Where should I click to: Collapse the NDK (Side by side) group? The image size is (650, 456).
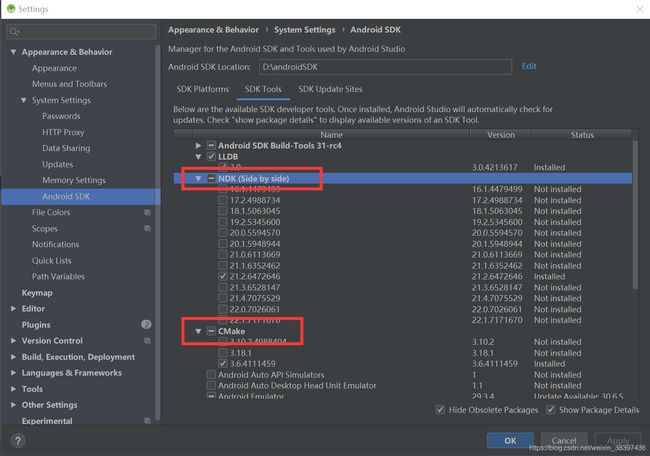point(199,178)
